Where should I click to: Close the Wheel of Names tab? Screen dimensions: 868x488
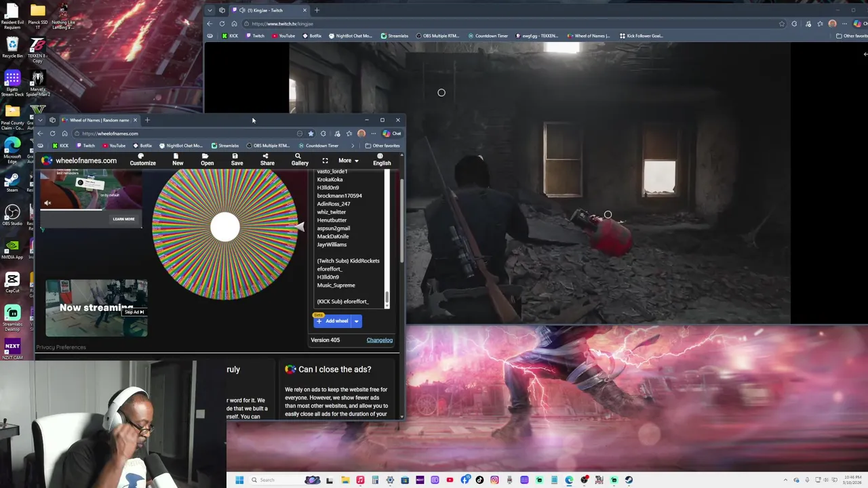135,120
